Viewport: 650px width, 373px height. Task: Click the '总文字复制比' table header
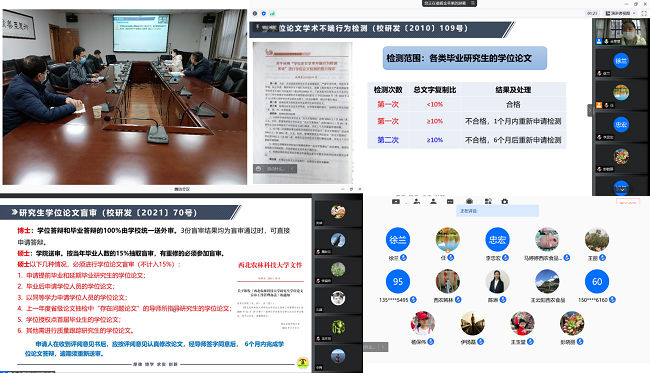point(434,90)
